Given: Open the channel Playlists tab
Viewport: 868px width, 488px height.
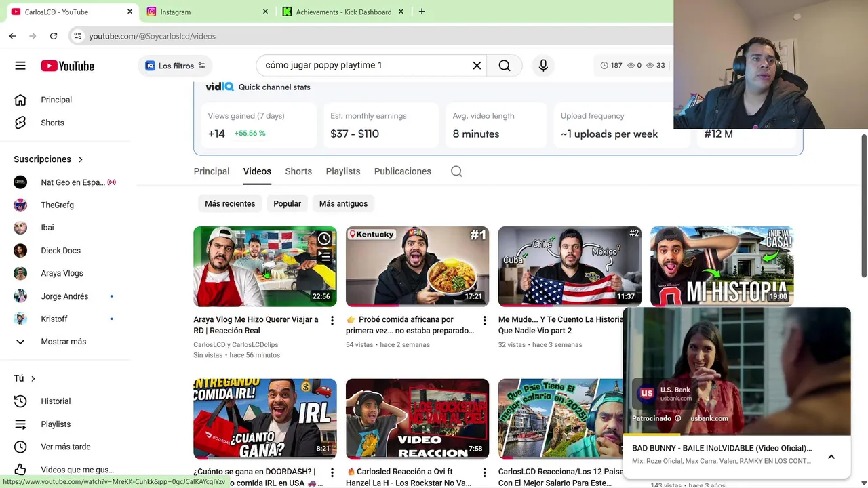Looking at the screenshot, I should (x=343, y=171).
